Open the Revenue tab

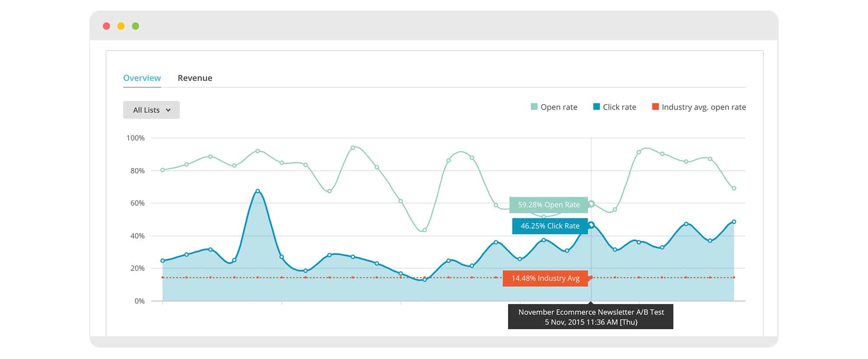point(195,78)
